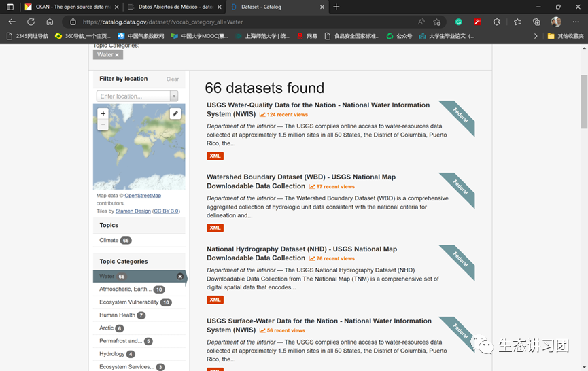Open the collections icon in toolbar

click(536, 22)
